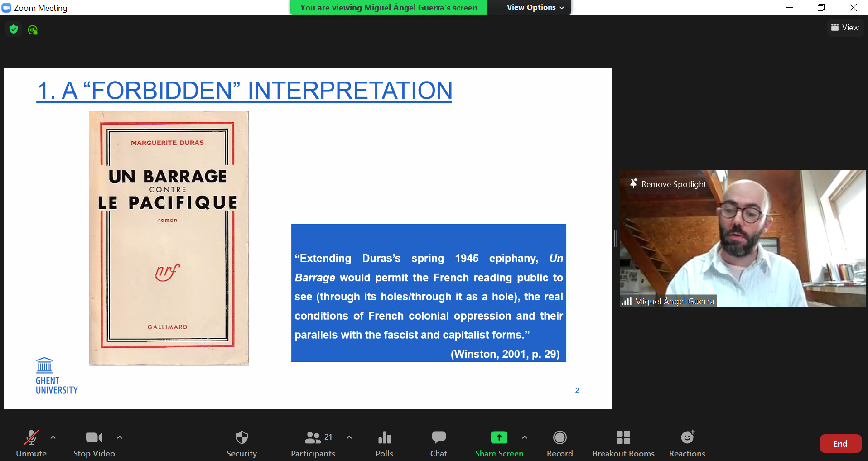Open the View layout menu
The height and width of the screenshot is (461, 868).
coord(845,28)
